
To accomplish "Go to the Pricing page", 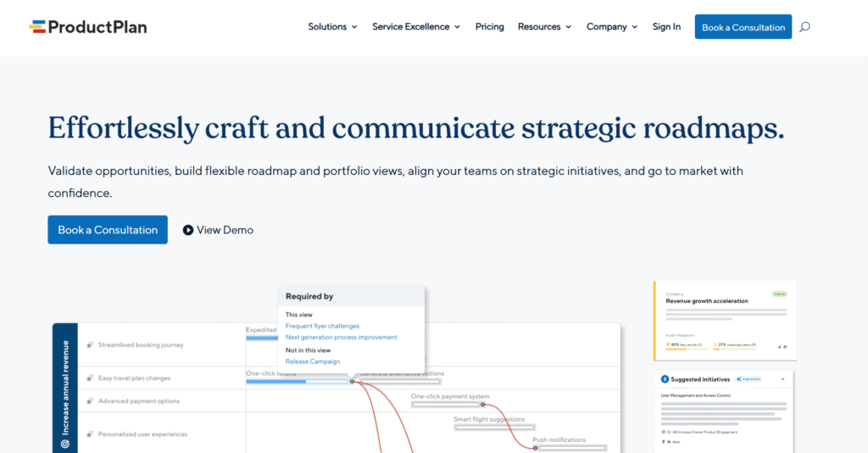I will point(489,27).
